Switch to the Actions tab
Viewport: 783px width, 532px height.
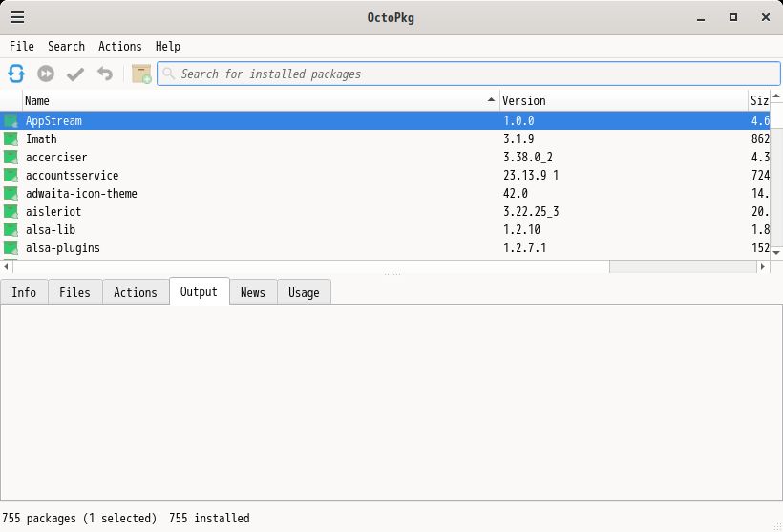(x=136, y=292)
